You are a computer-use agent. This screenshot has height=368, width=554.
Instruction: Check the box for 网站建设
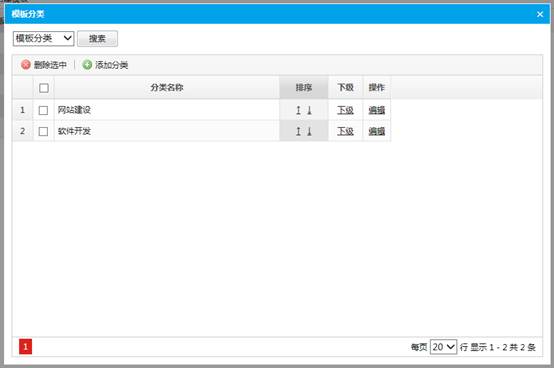coord(43,110)
